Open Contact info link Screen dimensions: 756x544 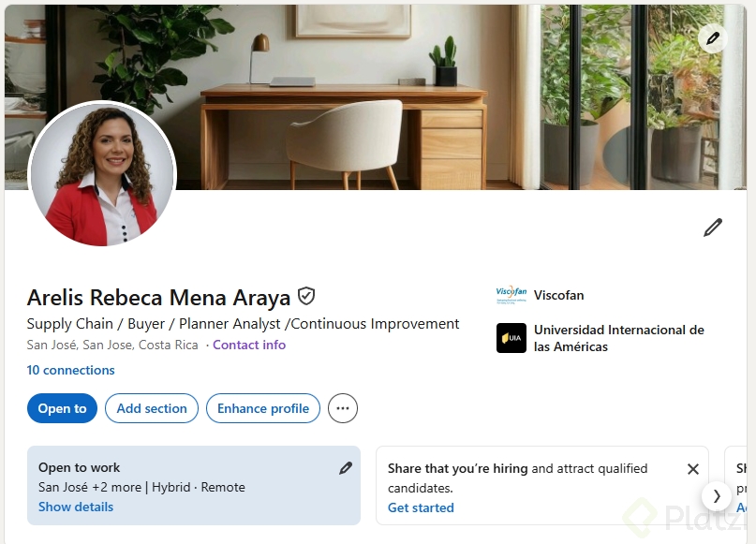(249, 345)
